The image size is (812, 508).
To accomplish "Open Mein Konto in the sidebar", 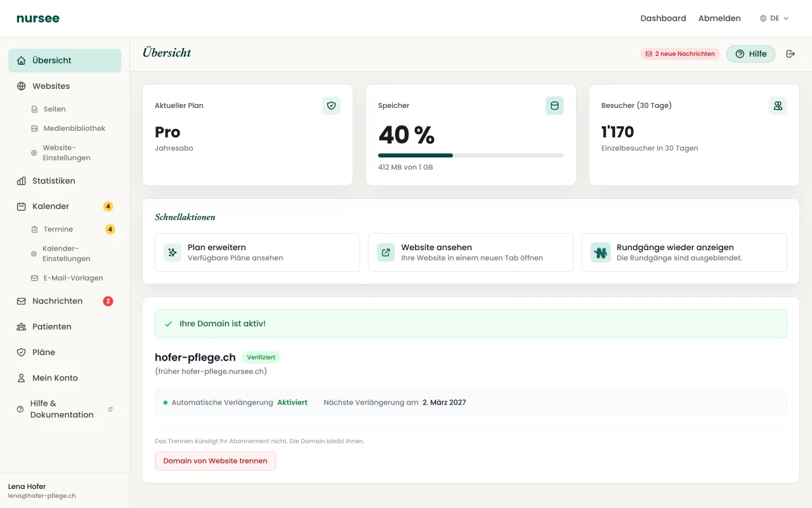I will pyautogui.click(x=65, y=378).
